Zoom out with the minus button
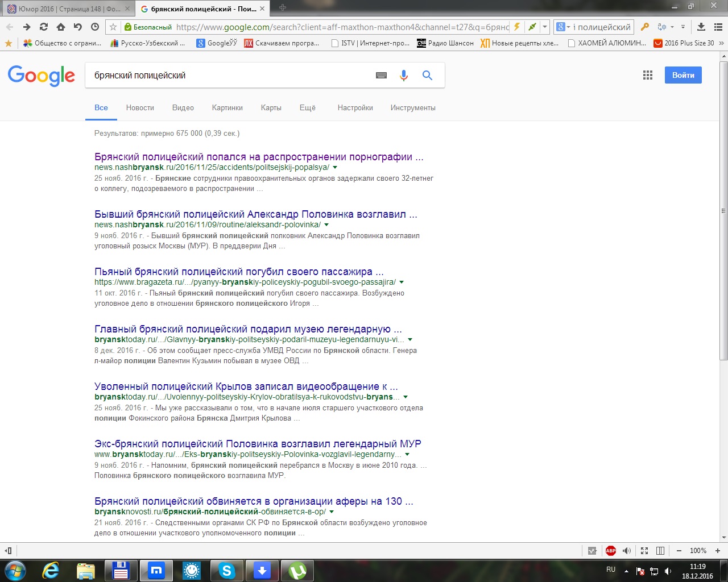The height and width of the screenshot is (582, 728). pyautogui.click(x=679, y=551)
